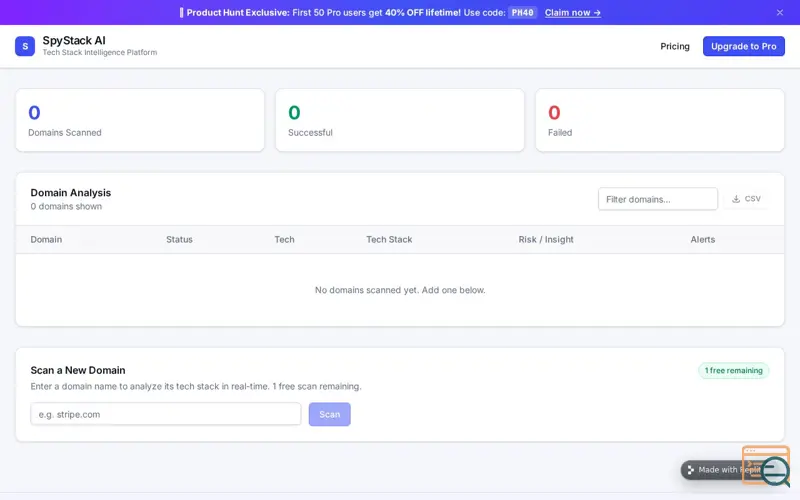
Task: Click the PH40 promo code chip
Action: tap(522, 13)
